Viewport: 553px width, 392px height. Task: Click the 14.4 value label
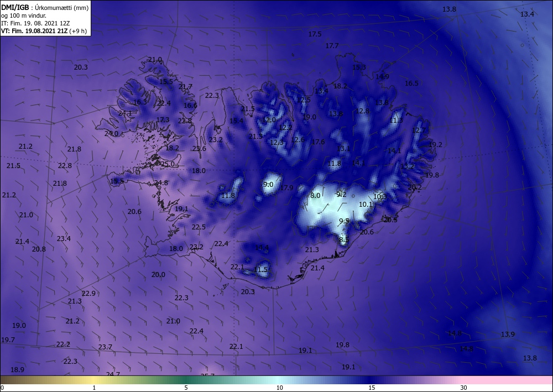(262, 248)
